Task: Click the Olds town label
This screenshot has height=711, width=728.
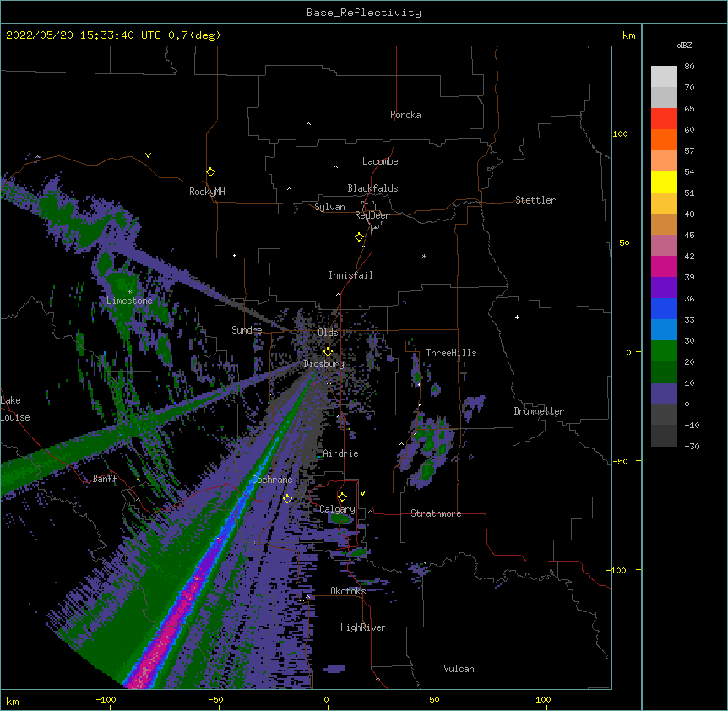Action: click(328, 333)
